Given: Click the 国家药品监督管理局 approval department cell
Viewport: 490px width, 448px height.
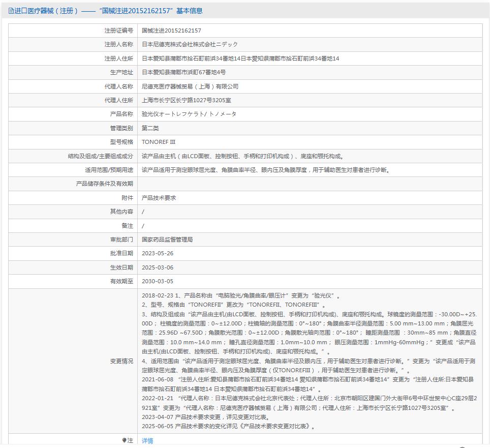Looking at the screenshot, I should 168,239.
